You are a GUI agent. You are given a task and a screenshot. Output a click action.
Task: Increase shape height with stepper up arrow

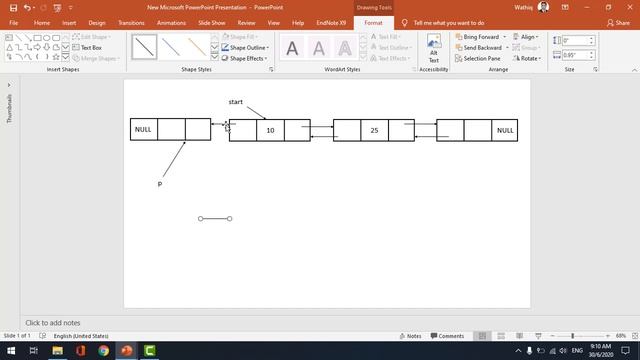click(591, 38)
